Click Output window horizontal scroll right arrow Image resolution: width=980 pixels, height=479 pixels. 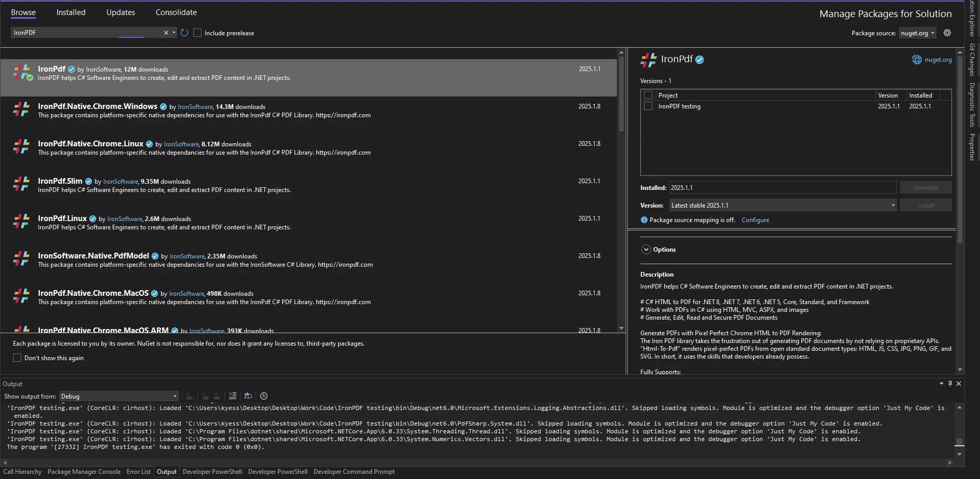point(950,462)
